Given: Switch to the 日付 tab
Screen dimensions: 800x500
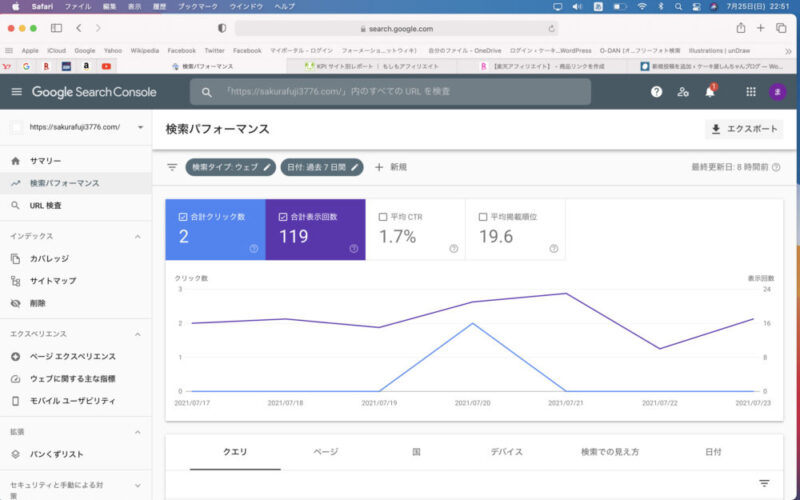Looking at the screenshot, I should click(713, 452).
